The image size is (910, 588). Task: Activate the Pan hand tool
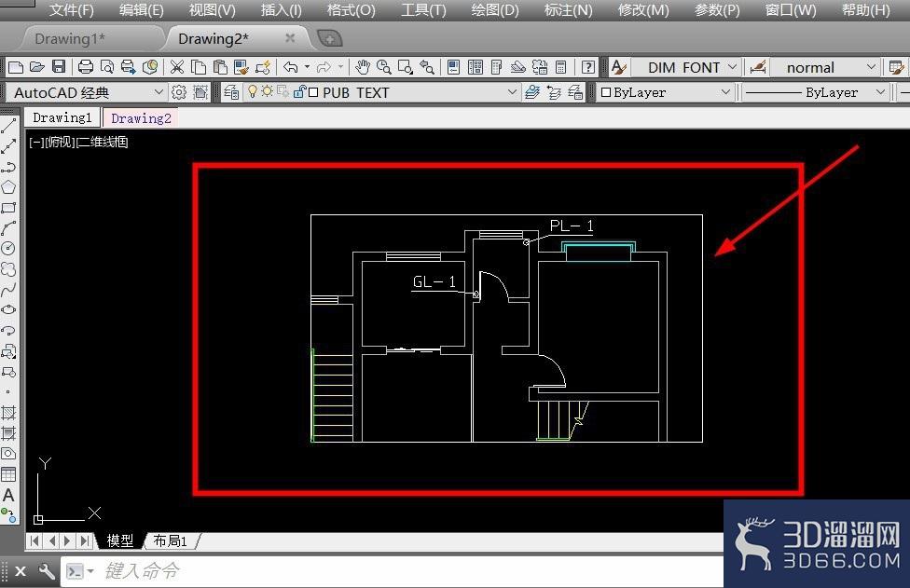click(363, 67)
